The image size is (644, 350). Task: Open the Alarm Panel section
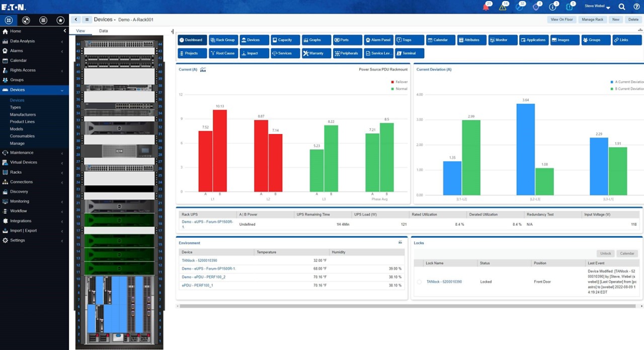point(378,40)
